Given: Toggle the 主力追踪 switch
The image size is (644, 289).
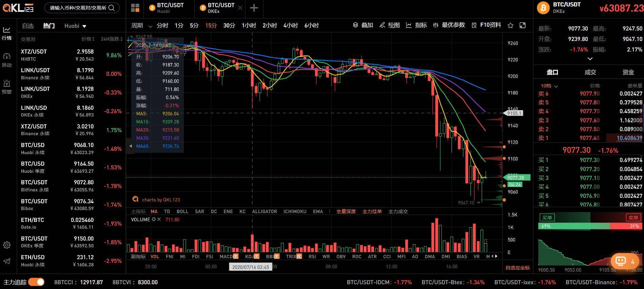Looking at the screenshot, I should tap(36, 282).
